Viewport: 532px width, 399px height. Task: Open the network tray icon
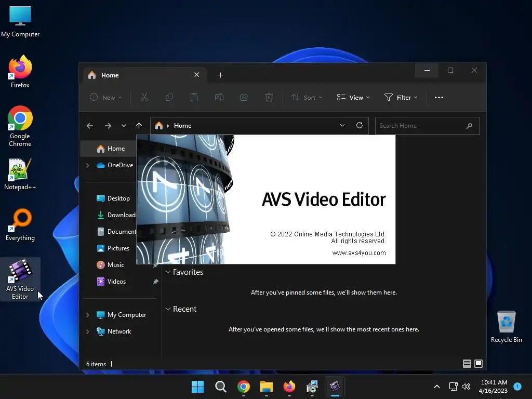tap(453, 387)
